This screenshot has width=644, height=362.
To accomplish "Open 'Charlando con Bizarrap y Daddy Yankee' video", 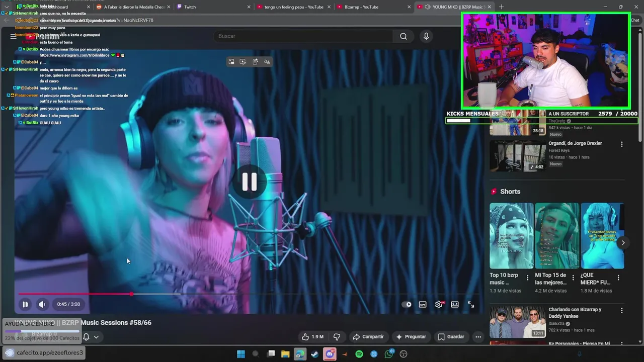I will [575, 313].
